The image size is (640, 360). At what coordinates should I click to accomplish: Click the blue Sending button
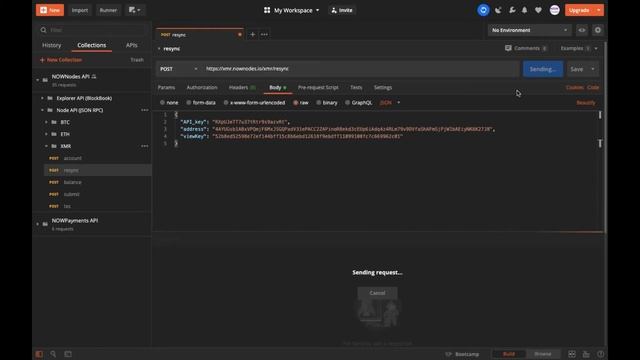coord(543,69)
